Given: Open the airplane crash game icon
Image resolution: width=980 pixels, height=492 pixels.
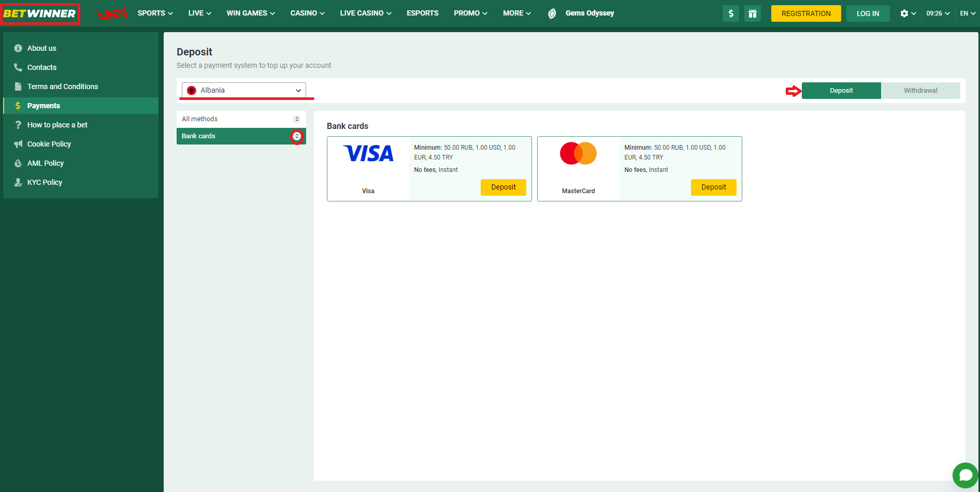Looking at the screenshot, I should [x=112, y=13].
